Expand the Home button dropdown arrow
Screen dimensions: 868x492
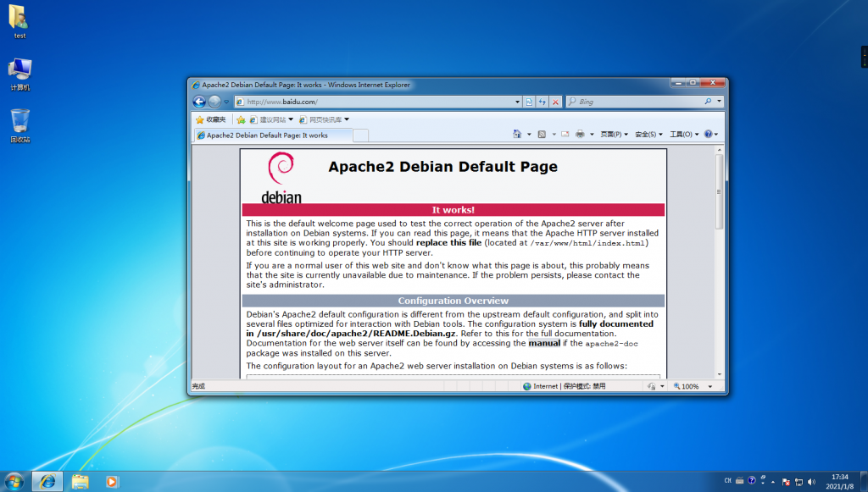coord(529,135)
